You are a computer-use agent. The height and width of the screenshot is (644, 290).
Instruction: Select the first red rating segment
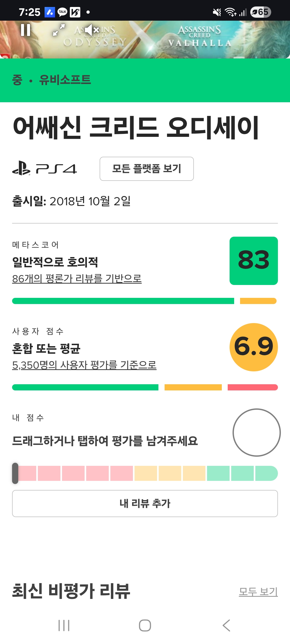point(27,473)
